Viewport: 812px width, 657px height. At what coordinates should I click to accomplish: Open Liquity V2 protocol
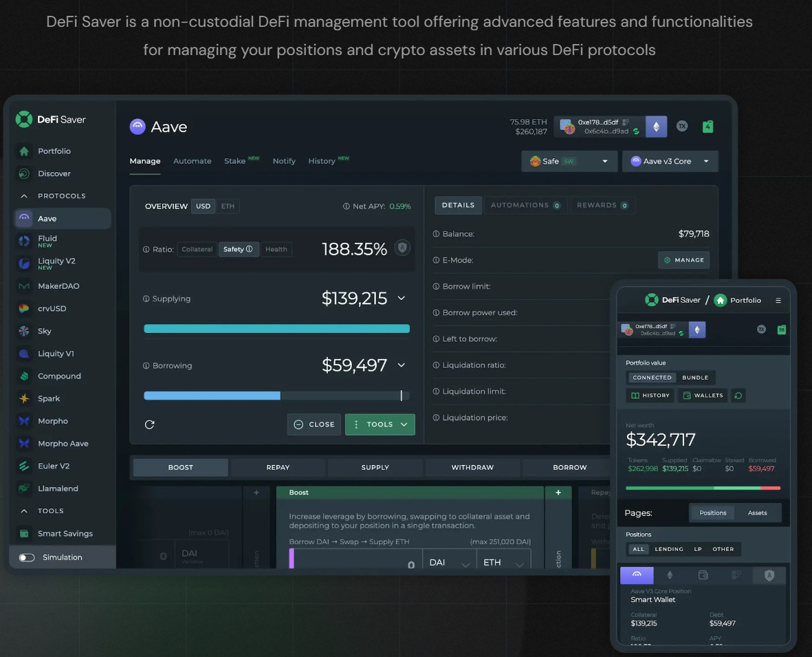coord(56,263)
